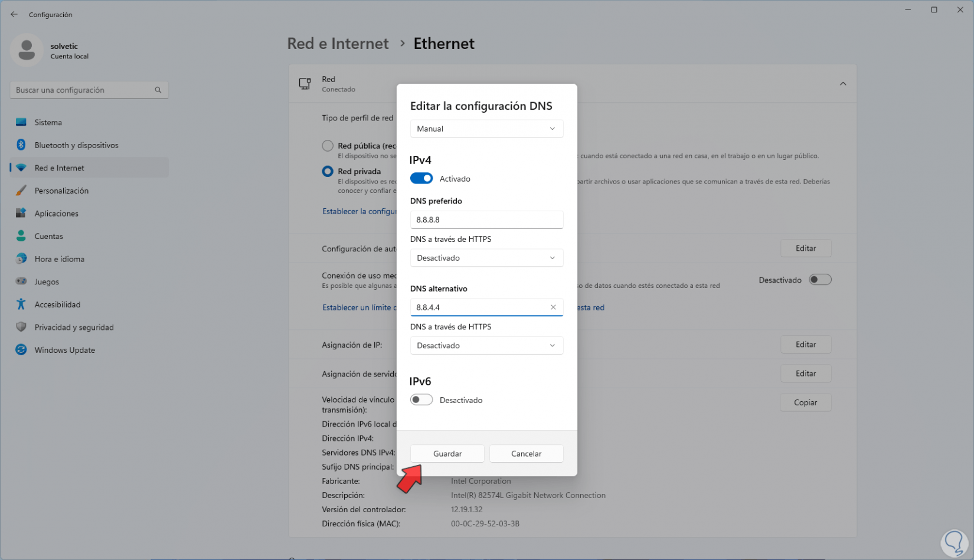Click the Cancelar button
Image resolution: width=974 pixels, height=560 pixels.
[x=526, y=454]
